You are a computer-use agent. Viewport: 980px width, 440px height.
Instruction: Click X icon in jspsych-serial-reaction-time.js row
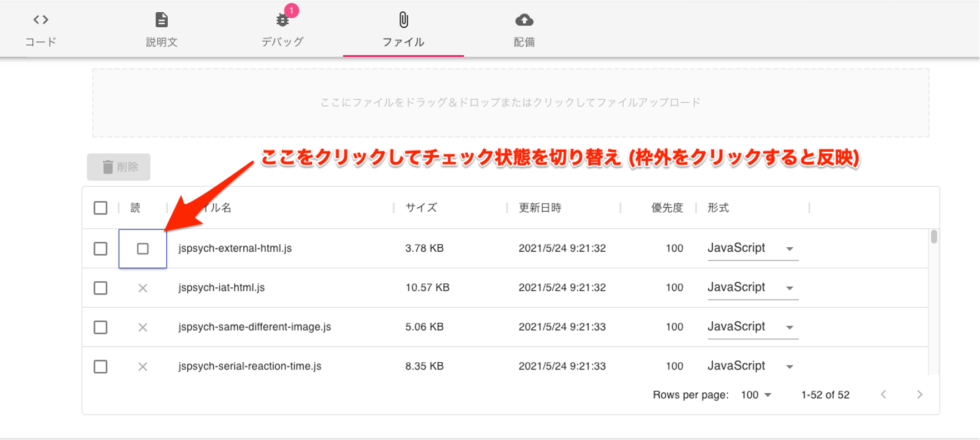[x=143, y=367]
